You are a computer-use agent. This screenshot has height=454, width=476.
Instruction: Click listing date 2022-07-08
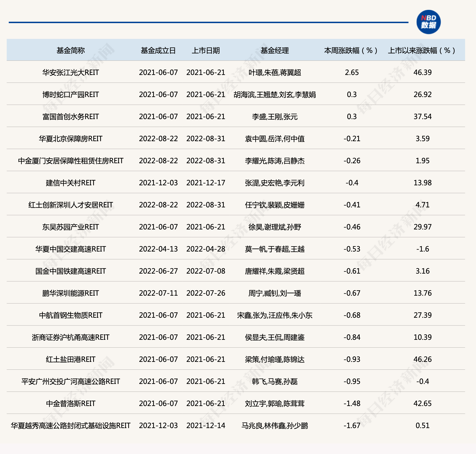[206, 271]
